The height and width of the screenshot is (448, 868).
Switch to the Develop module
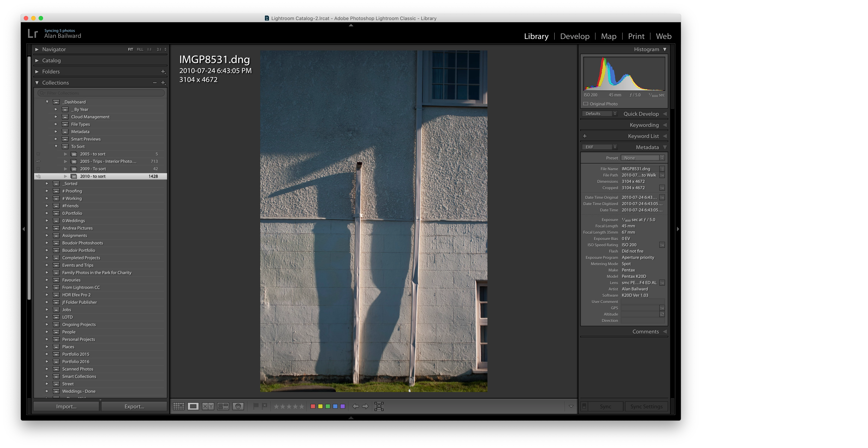pos(575,36)
